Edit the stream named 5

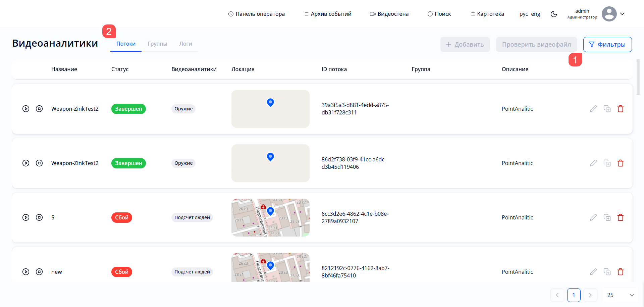(593, 217)
